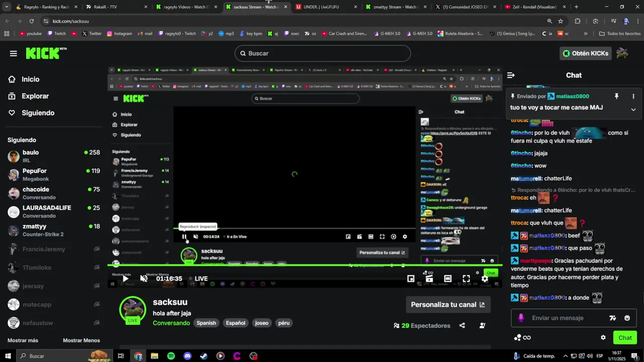Image resolution: width=644 pixels, height=362 pixels.
Task: Open Discord from the taskbar
Action: (x=188, y=356)
